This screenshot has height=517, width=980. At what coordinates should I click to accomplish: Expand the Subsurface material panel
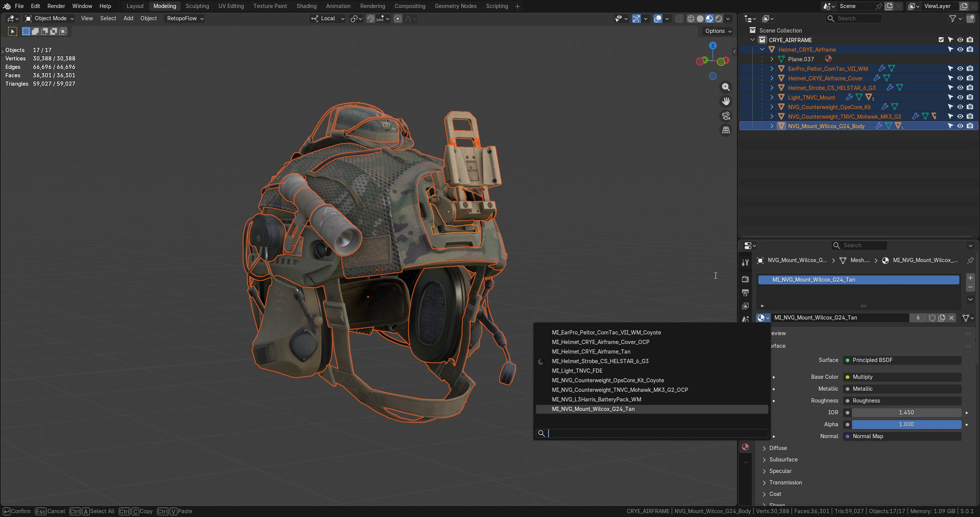[783, 460]
